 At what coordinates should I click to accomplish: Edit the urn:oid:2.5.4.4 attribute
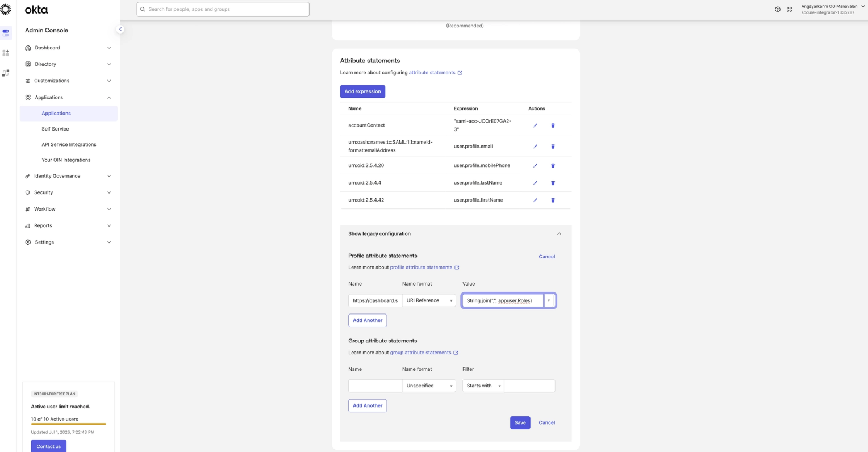pyautogui.click(x=535, y=183)
